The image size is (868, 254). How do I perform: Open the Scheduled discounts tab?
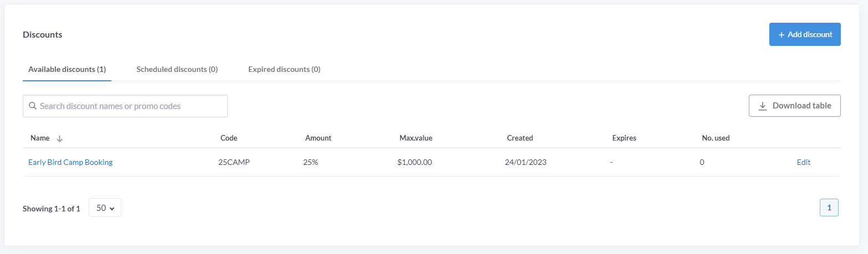coord(177,69)
